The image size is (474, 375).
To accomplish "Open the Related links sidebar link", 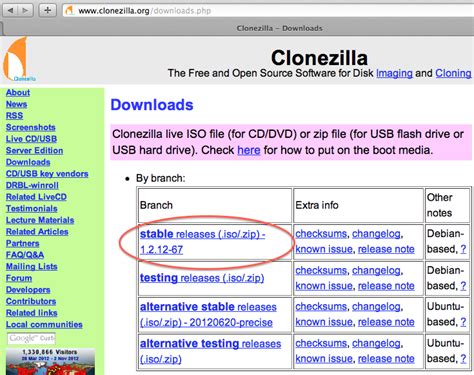I will pyautogui.click(x=32, y=313).
